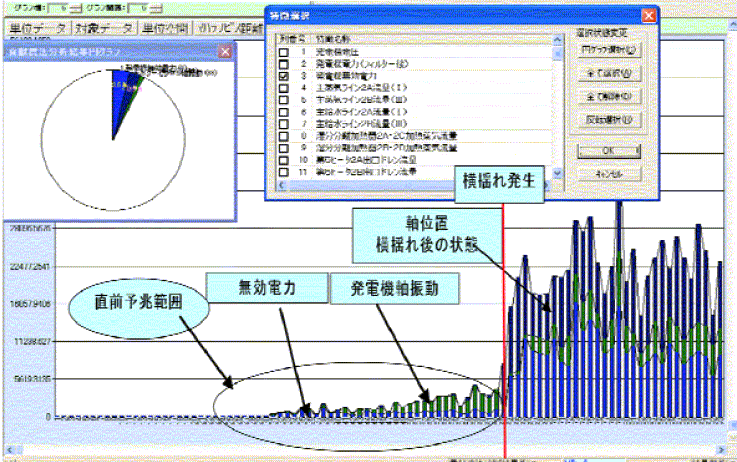Click the graph interval spinner arrows
Image resolution: width=737 pixels, height=462 pixels.
tap(157, 8)
